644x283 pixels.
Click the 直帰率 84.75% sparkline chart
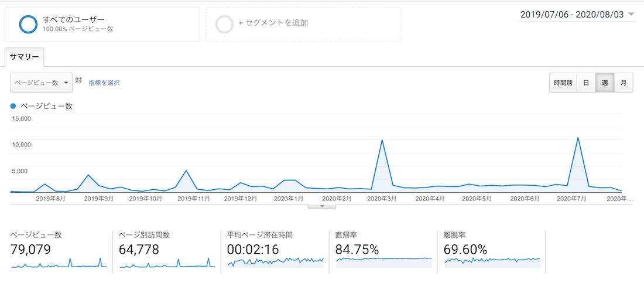coord(384,262)
